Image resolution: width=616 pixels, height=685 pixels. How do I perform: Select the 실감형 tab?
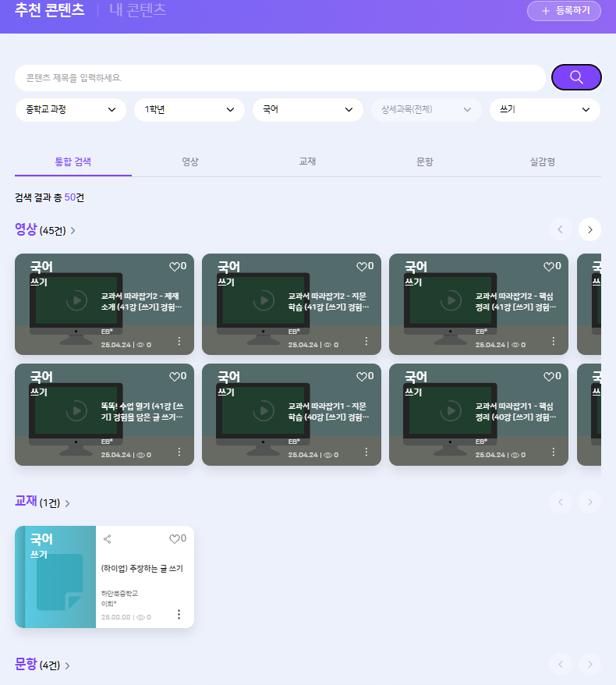pos(542,161)
